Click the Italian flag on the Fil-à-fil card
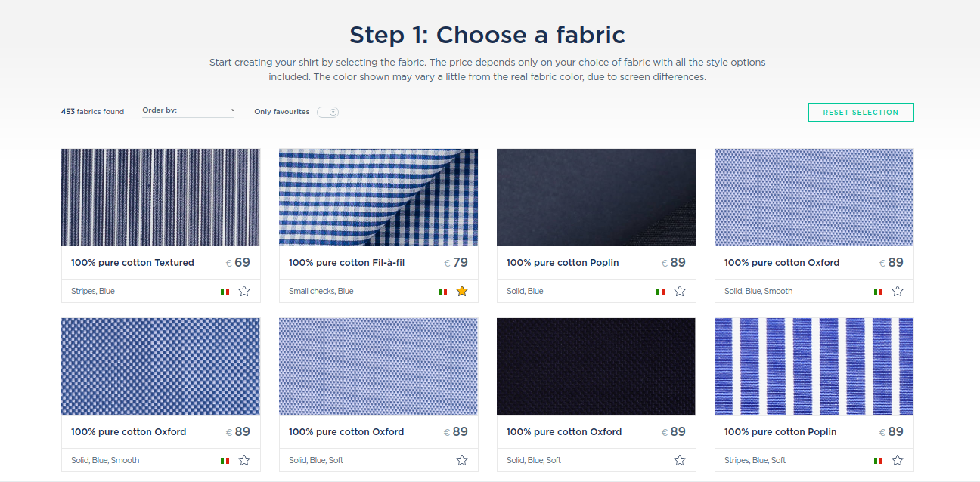The image size is (980, 482). (442, 291)
